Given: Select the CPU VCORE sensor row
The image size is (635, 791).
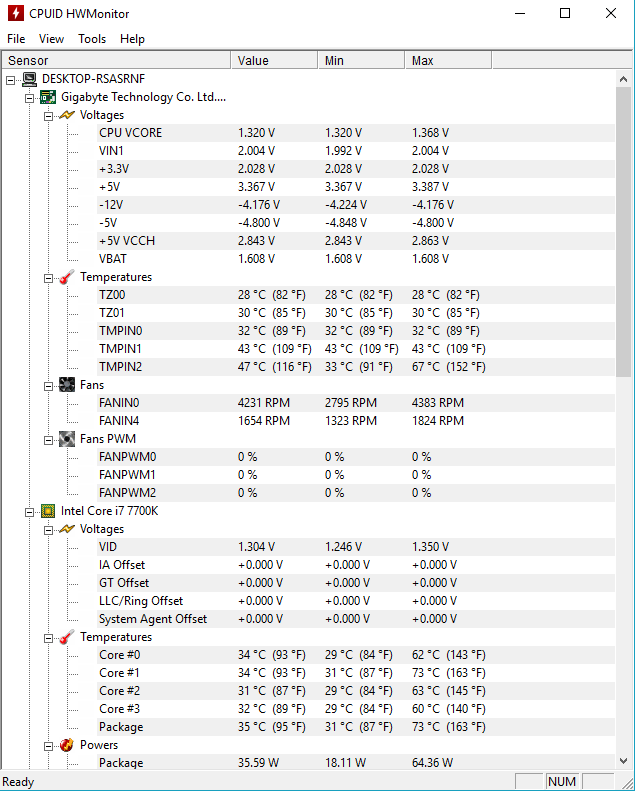Looking at the screenshot, I should point(130,133).
